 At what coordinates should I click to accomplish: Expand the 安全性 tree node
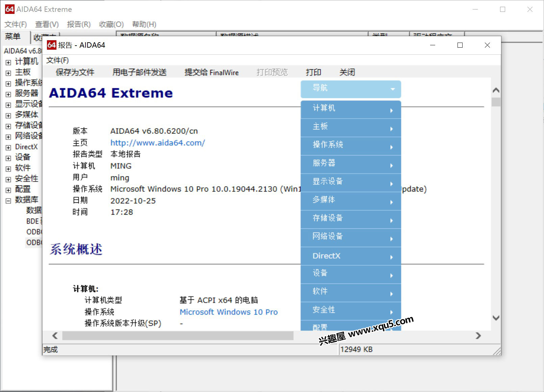(8, 179)
